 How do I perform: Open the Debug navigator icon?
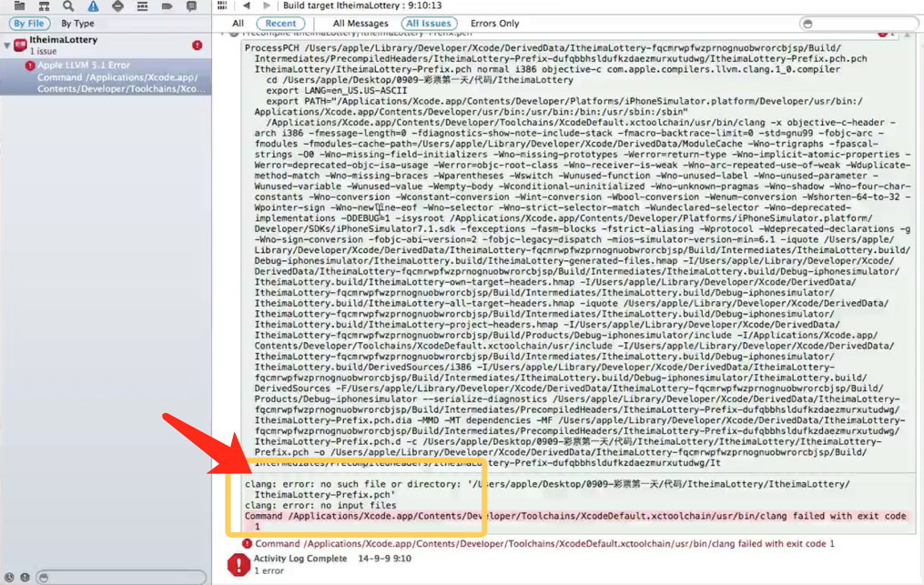(x=142, y=5)
